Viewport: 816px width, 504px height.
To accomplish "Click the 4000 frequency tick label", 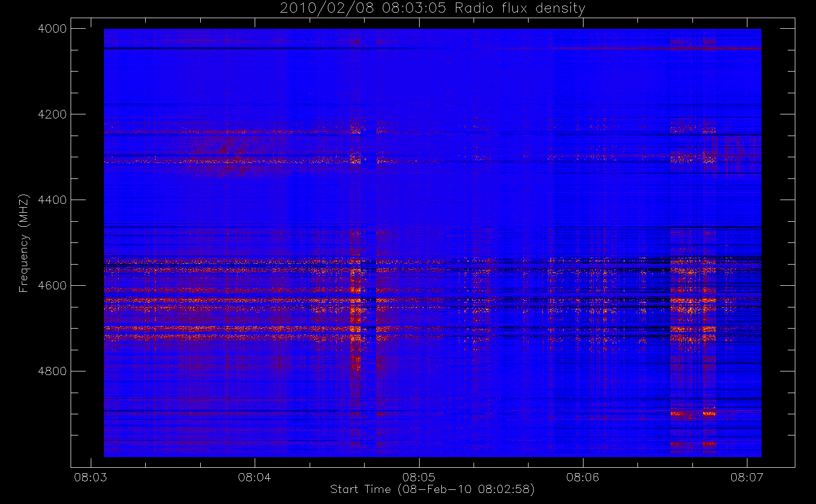I will pyautogui.click(x=52, y=29).
